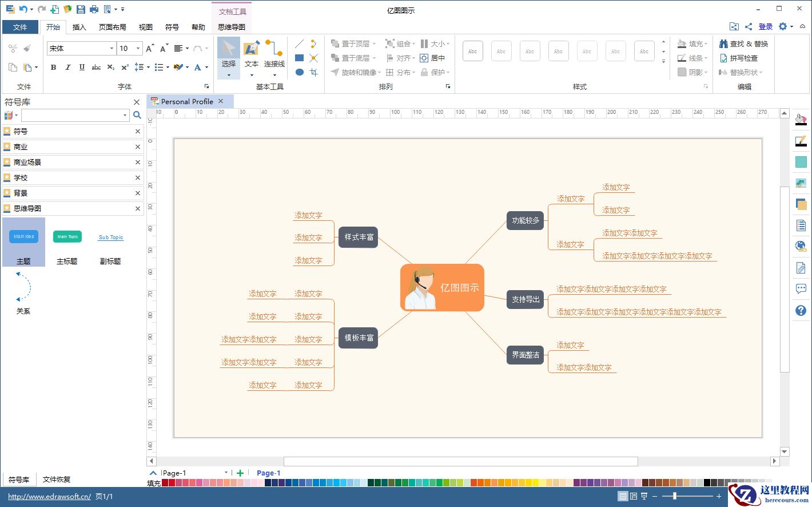This screenshot has height=507, width=812.
Task: Click the Save icon in quick toolbar
Action: (81, 9)
